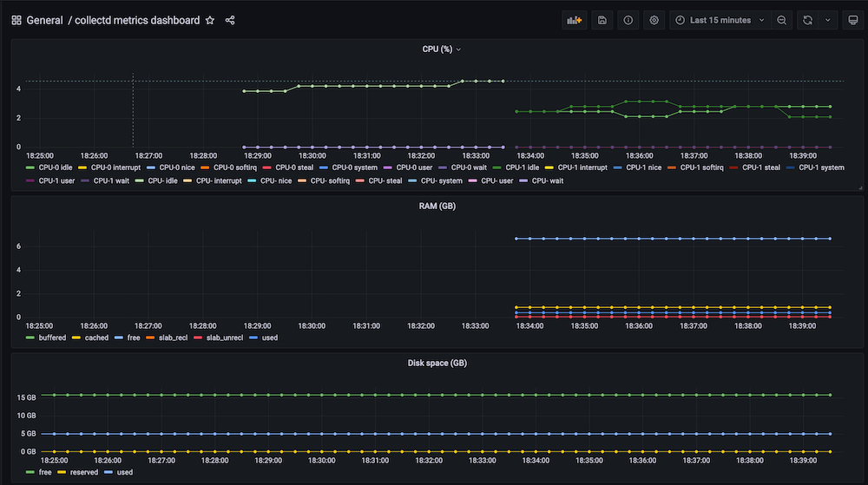
Task: Open the refresh interval dropdown arrow
Action: pos(827,21)
